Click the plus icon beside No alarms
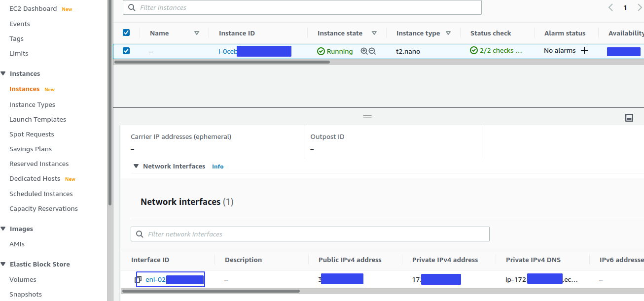This screenshot has width=644, height=301. click(x=584, y=50)
